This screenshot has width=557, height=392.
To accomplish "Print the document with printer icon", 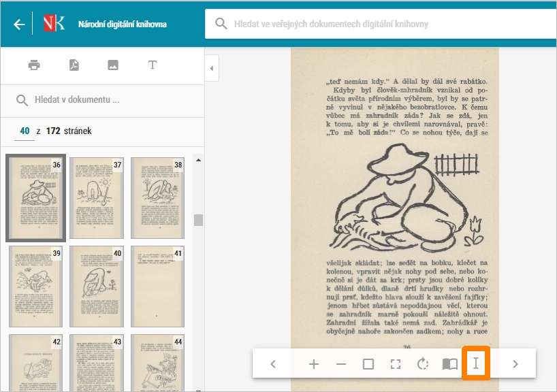I will 34,65.
